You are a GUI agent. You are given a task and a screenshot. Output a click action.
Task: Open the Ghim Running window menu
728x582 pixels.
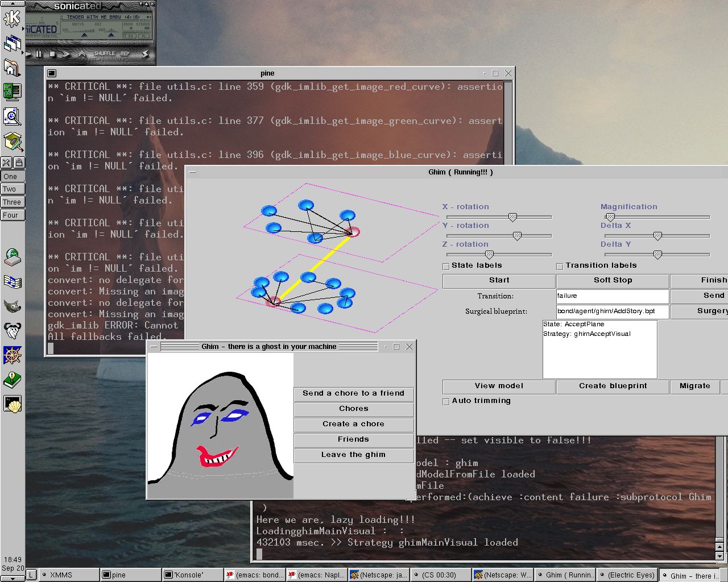click(192, 172)
